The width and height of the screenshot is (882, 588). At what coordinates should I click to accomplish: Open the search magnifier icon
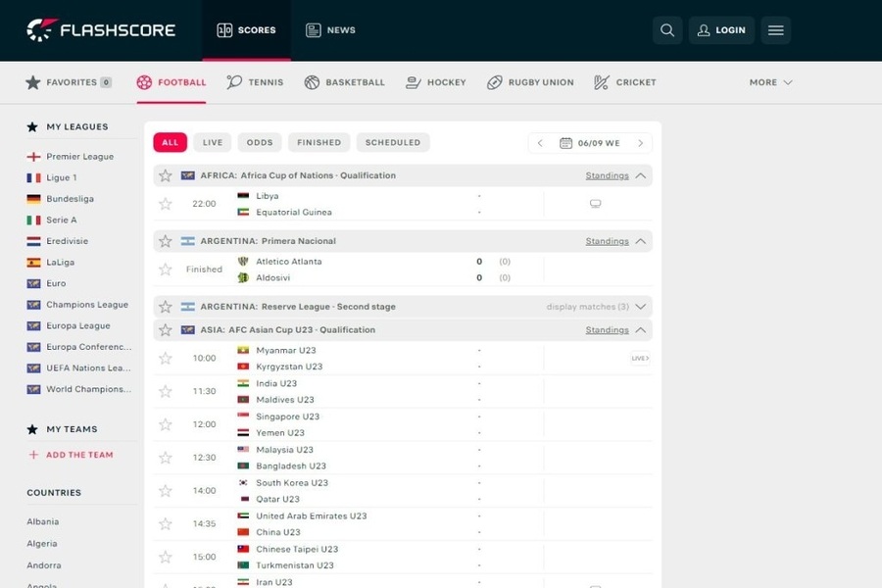coord(667,30)
